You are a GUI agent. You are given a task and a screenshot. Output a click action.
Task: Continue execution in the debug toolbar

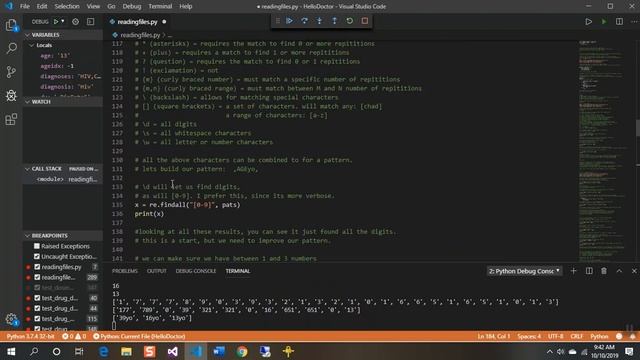pyautogui.click(x=289, y=21)
